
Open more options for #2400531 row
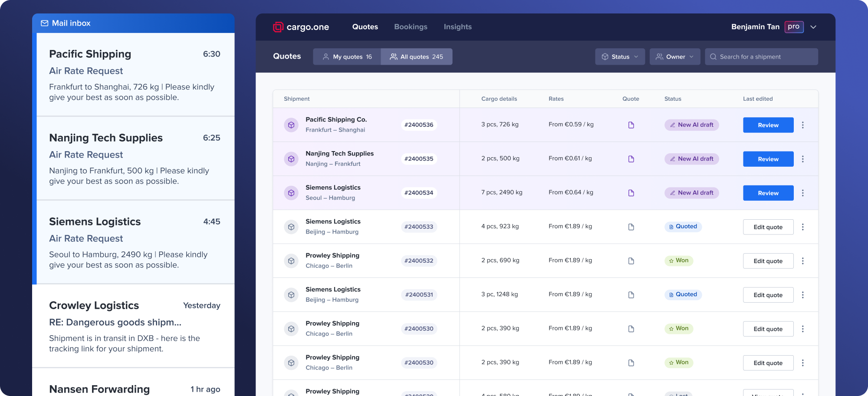point(803,295)
